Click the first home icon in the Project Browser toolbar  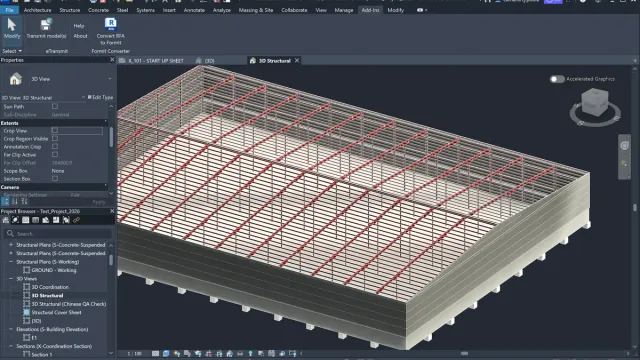tap(5, 220)
